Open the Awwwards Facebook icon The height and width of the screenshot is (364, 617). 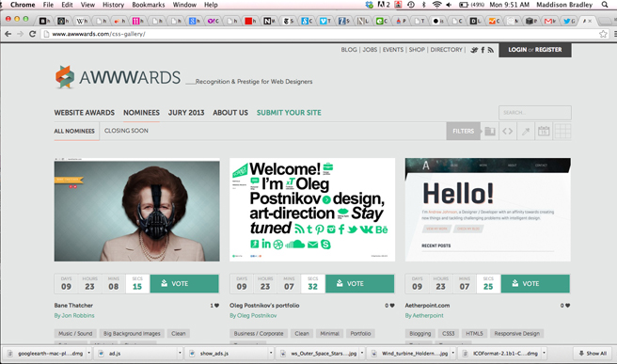point(483,50)
